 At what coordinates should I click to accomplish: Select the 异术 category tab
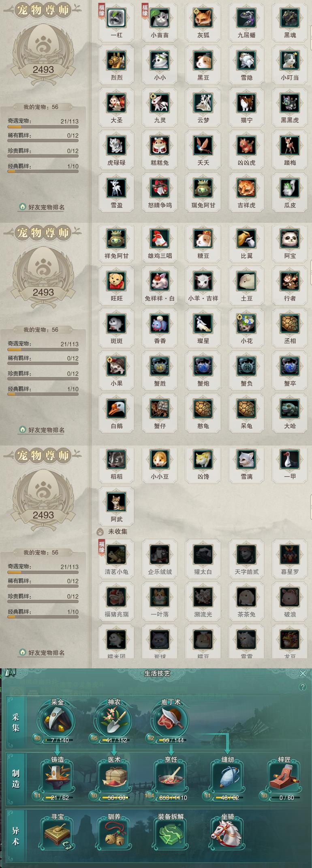point(16,836)
